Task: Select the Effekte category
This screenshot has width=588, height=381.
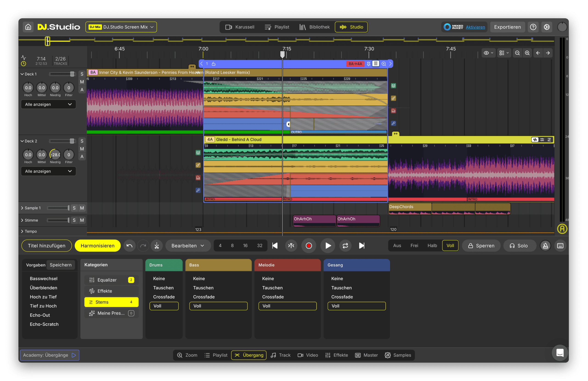Action: (x=111, y=291)
